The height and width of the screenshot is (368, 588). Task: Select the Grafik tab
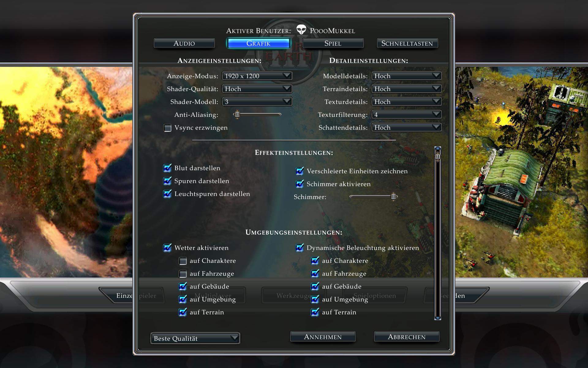click(258, 43)
